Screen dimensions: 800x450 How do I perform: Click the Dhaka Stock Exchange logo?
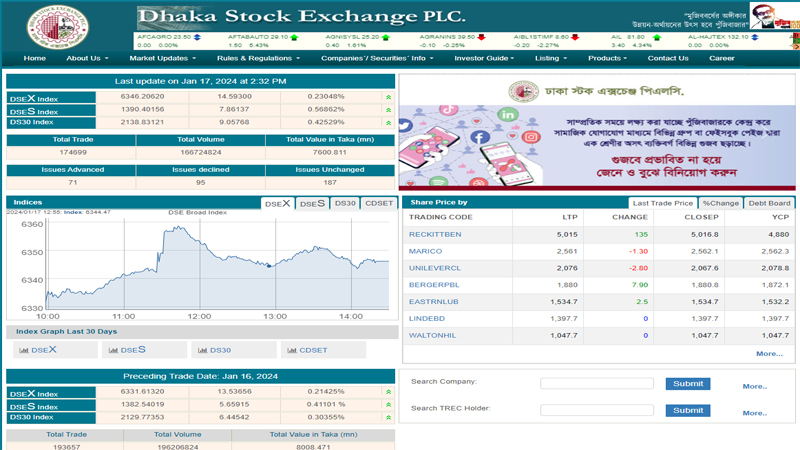[58, 28]
